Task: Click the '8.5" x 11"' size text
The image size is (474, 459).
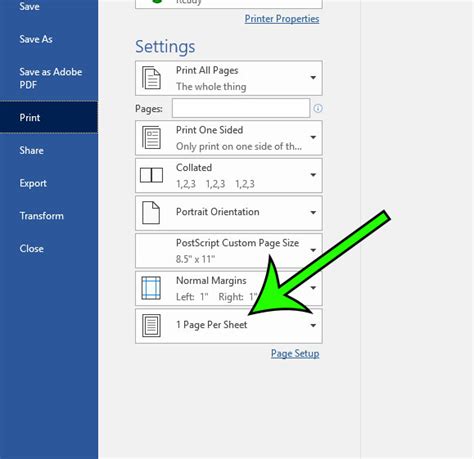Action: 195,259
